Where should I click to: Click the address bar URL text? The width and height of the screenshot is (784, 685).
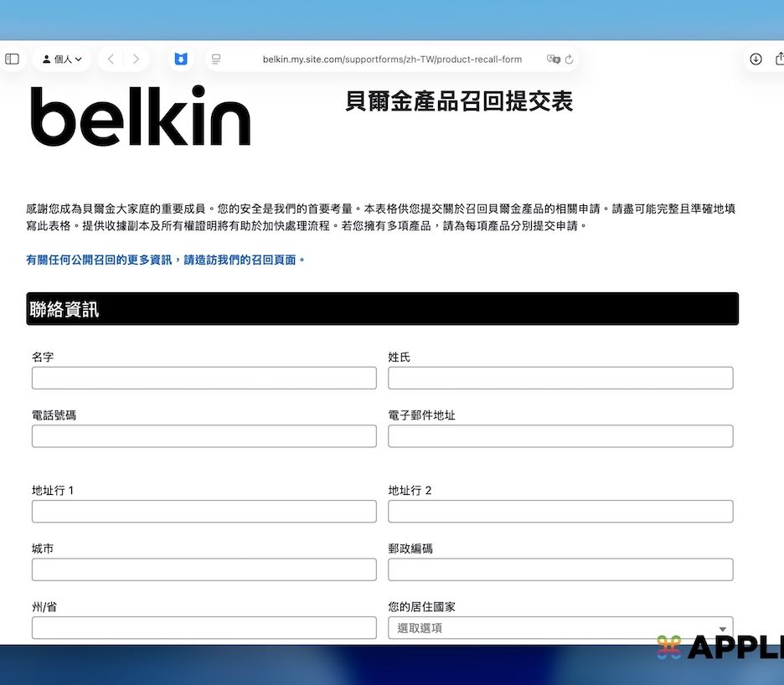pos(392,59)
